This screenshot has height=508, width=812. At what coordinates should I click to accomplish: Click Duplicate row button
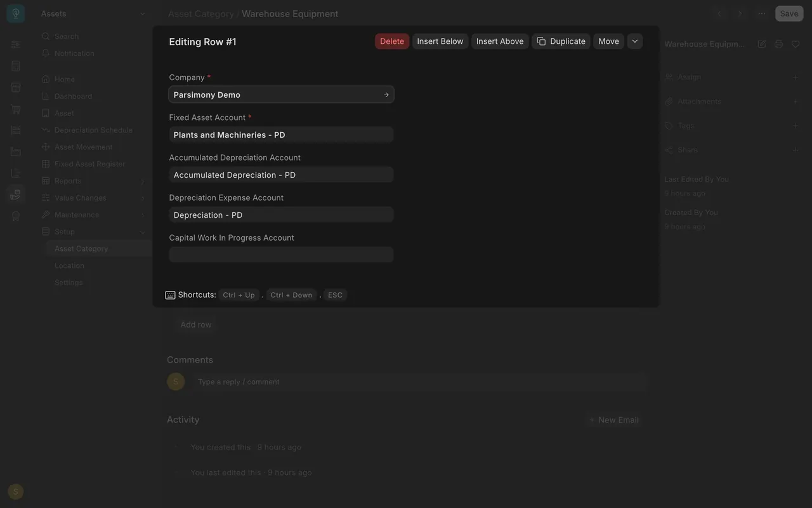pyautogui.click(x=561, y=41)
